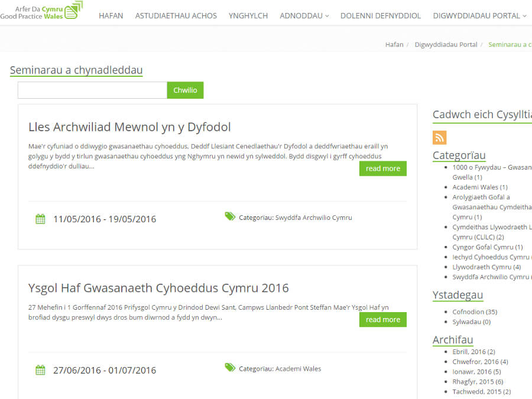The height and width of the screenshot is (399, 532).
Task: Select Academi Wales (1) category in sidebar
Action: click(x=480, y=187)
